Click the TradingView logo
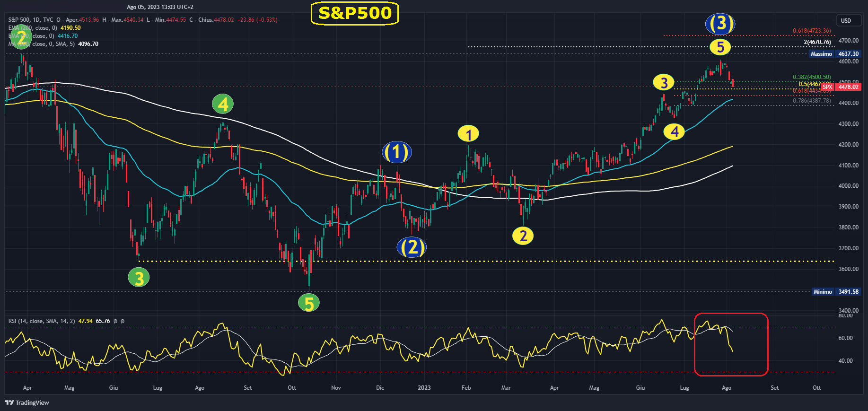The image size is (868, 411). (x=27, y=402)
